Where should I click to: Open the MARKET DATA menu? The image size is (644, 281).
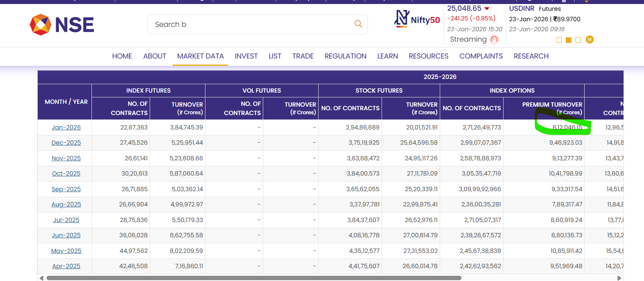point(200,56)
